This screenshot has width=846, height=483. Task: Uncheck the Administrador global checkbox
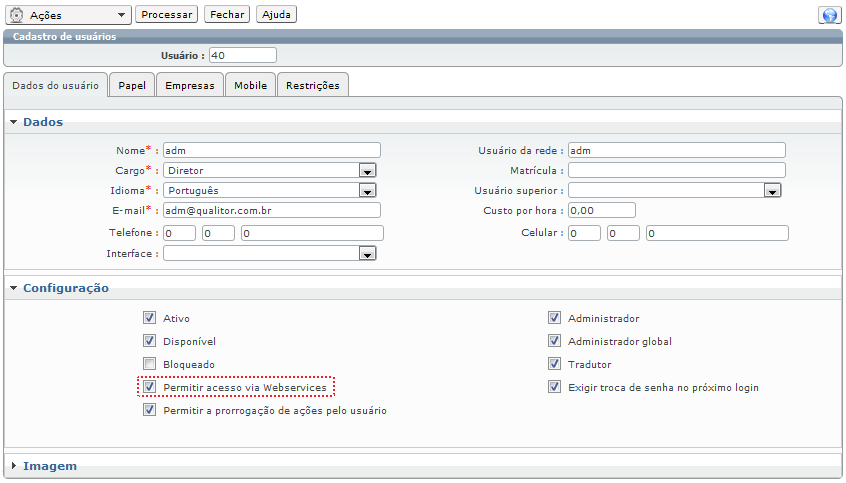(554, 341)
